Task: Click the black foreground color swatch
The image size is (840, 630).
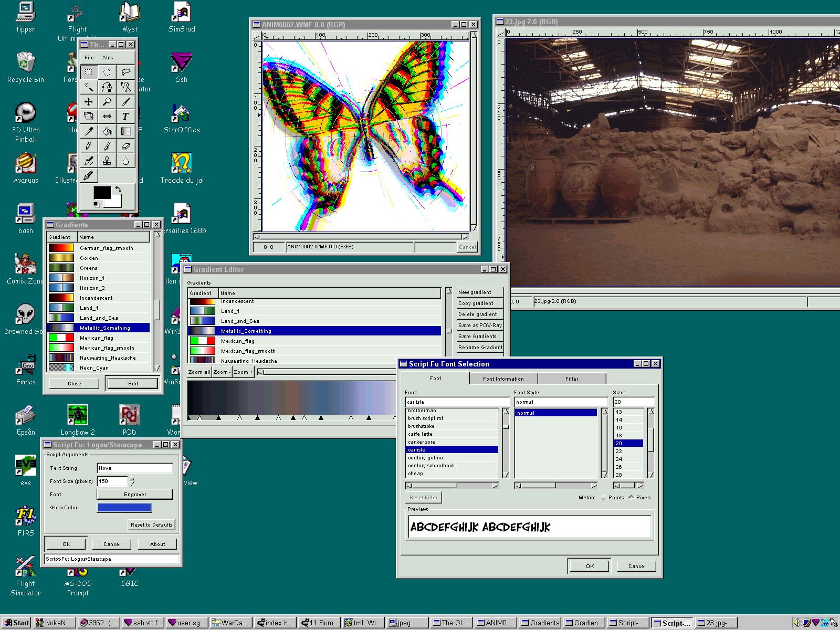Action: coord(102,193)
